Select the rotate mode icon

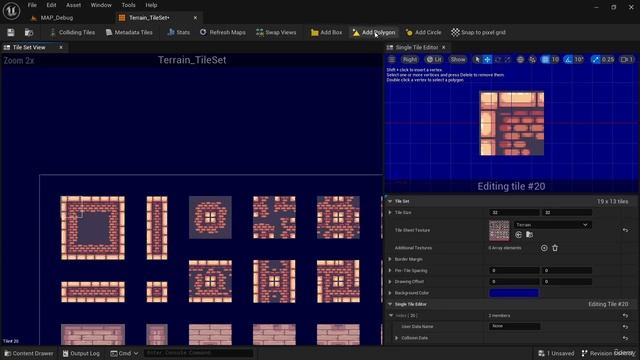pyautogui.click(x=498, y=60)
